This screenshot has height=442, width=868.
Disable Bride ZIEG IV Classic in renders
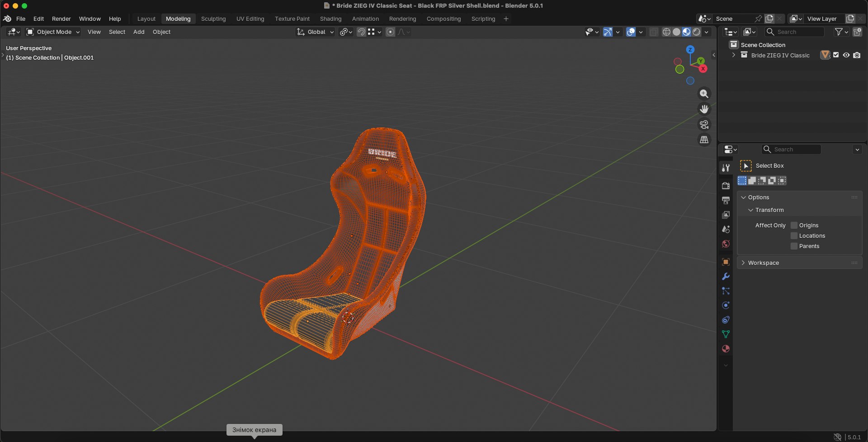click(x=857, y=55)
